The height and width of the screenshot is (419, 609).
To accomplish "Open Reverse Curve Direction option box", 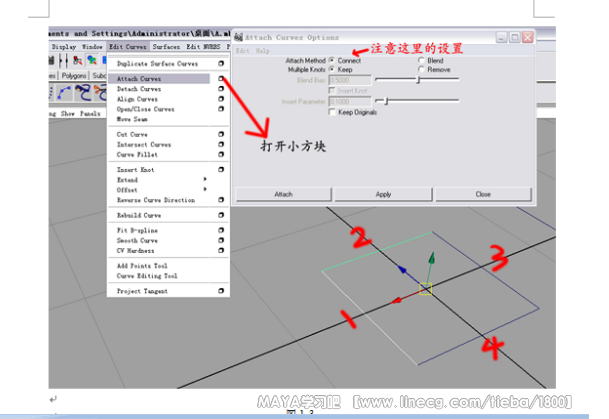I will tap(221, 200).
